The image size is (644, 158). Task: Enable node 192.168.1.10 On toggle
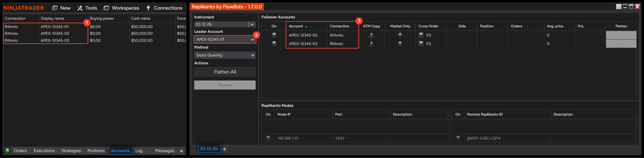[x=268, y=138]
